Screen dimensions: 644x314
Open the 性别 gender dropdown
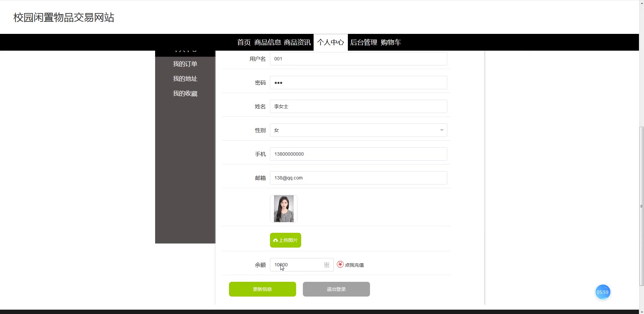358,130
